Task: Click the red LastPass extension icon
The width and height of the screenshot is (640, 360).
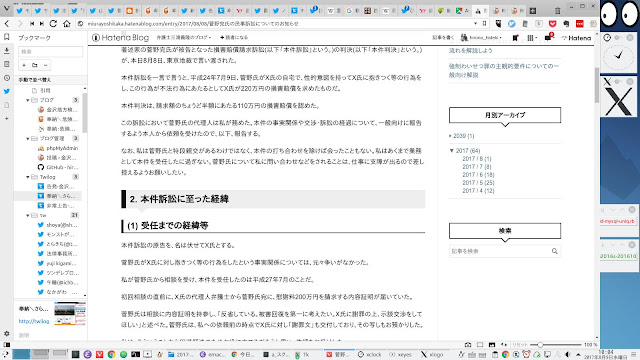Action: [x=580, y=24]
